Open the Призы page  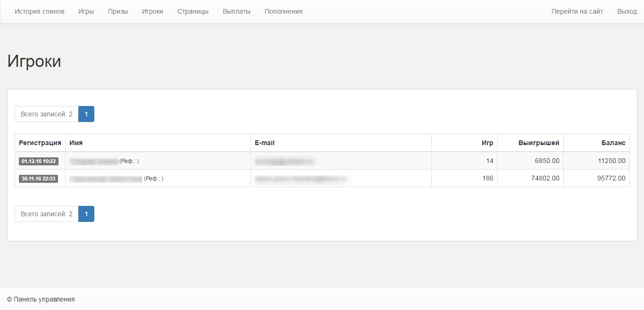(117, 11)
